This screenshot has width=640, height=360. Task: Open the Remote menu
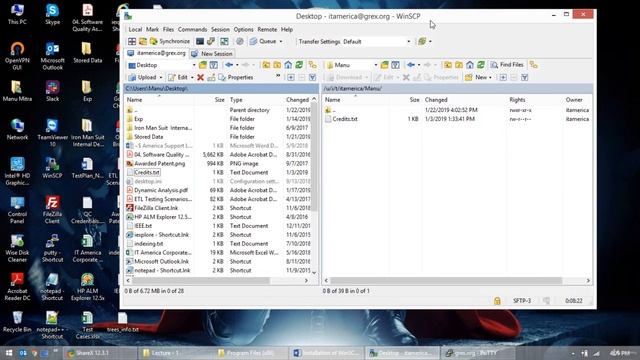[x=267, y=29]
